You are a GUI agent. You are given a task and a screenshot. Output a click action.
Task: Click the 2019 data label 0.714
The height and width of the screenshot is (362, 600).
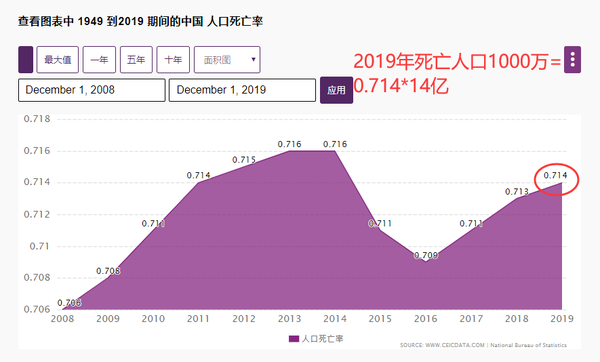pos(555,175)
